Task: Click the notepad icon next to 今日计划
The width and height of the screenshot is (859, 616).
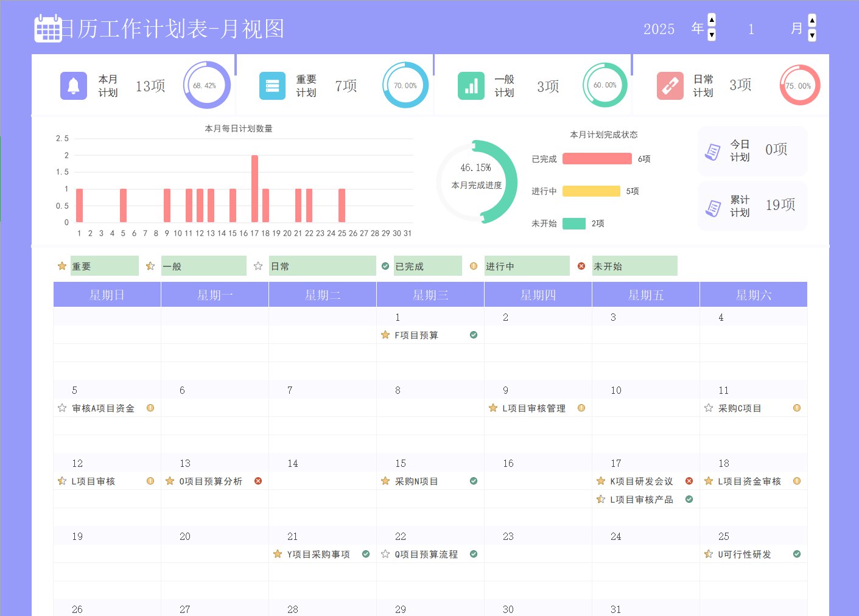Action: [x=713, y=150]
